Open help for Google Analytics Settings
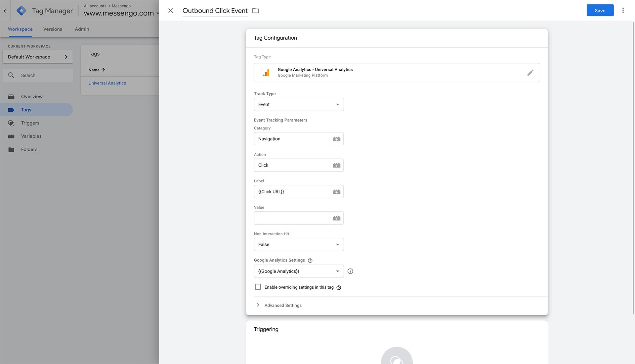635x364 pixels. 310,261
